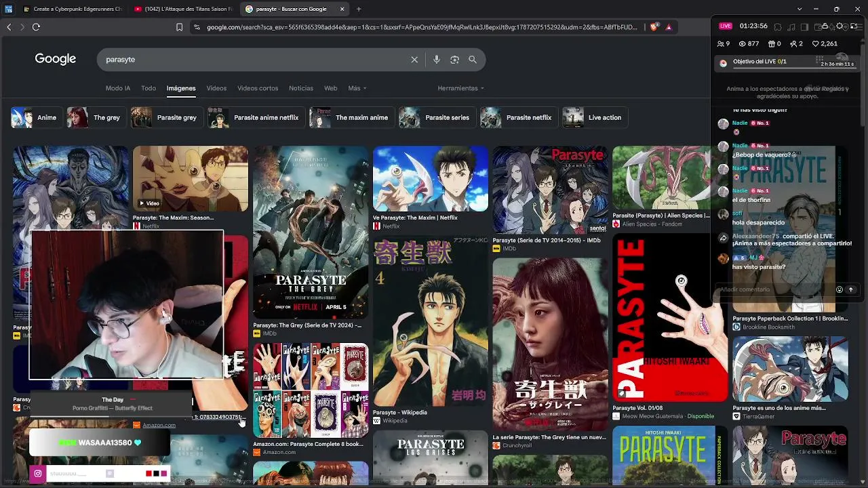Search by image with the Google Lens icon
Viewport: 868px width, 488px height.
point(454,60)
